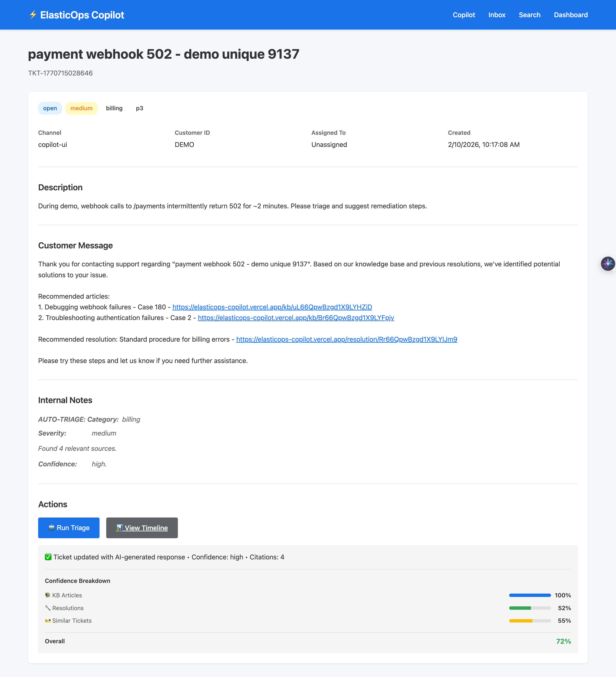Click the chart icon on View Timeline
The width and height of the screenshot is (616, 677).
[x=119, y=528]
